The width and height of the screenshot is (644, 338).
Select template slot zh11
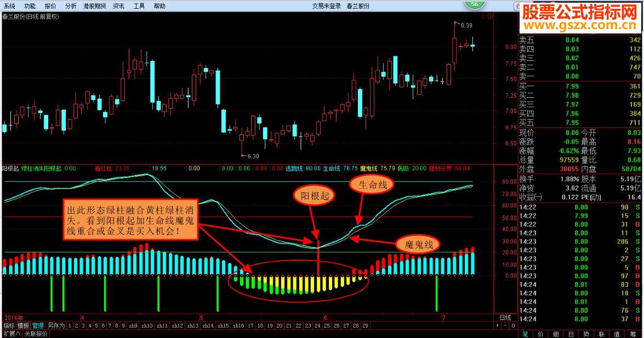(162, 325)
